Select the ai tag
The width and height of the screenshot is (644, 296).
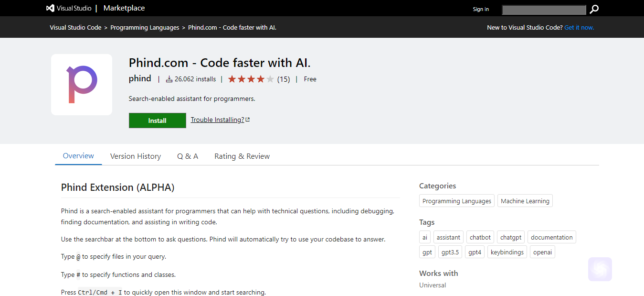coord(425,237)
